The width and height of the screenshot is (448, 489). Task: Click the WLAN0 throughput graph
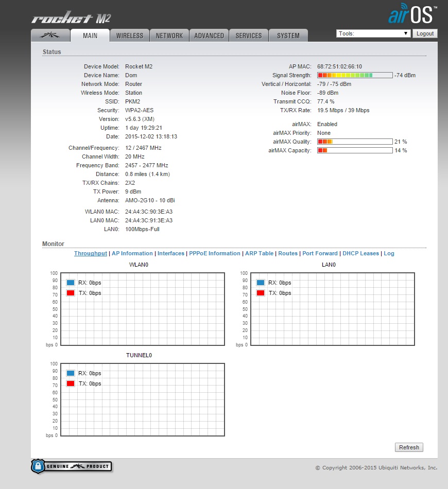click(x=143, y=309)
